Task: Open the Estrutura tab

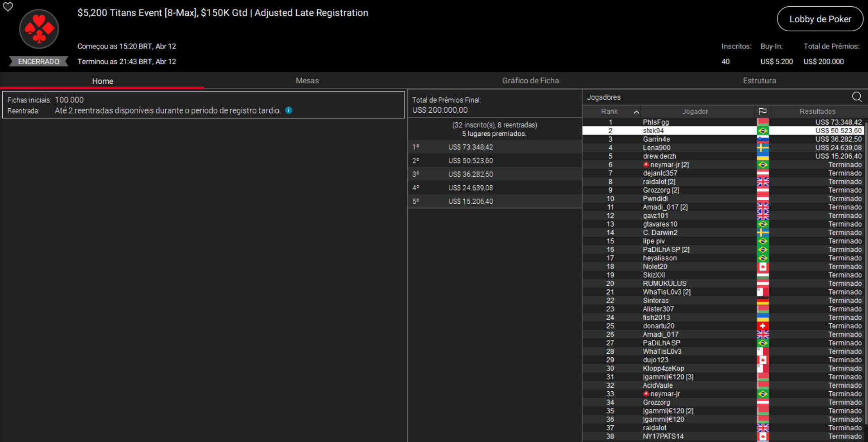Action: 759,81
